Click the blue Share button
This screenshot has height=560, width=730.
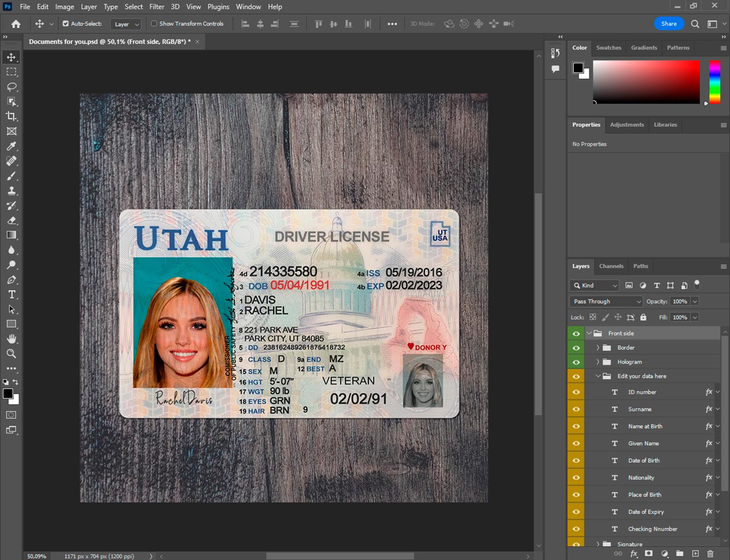(x=668, y=24)
